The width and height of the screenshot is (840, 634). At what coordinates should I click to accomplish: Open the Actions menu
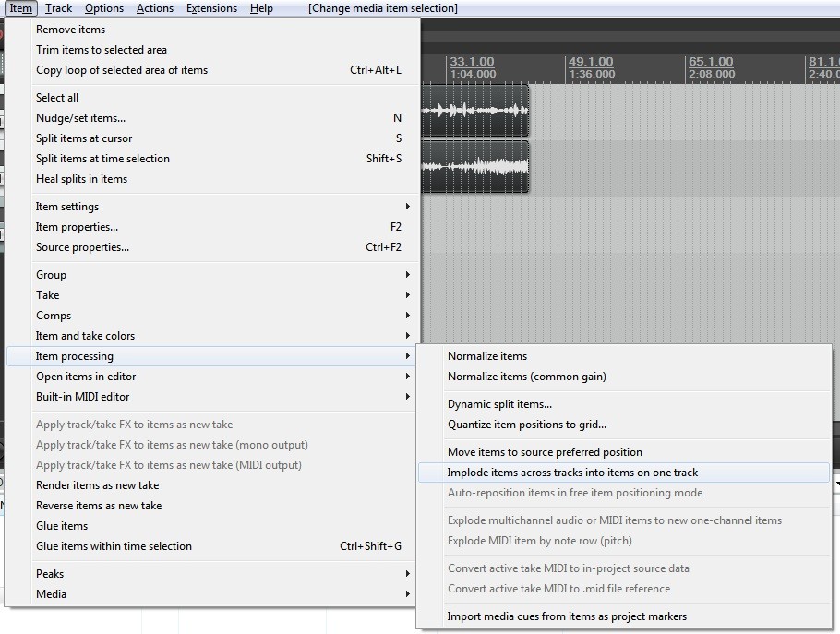(155, 8)
